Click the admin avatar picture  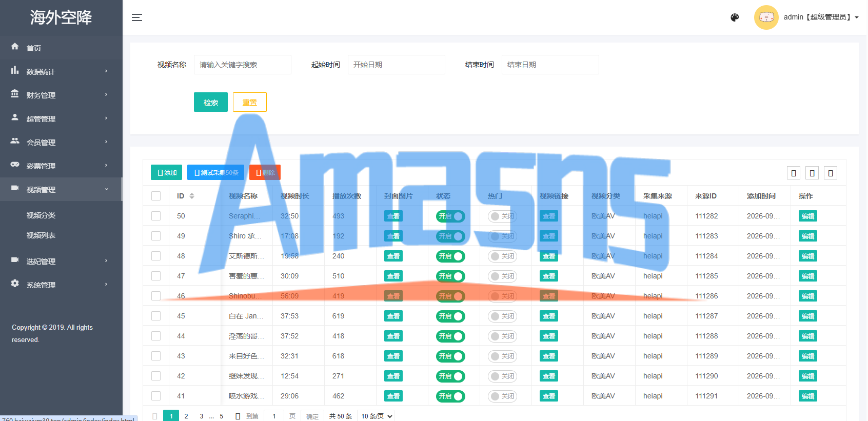click(x=766, y=17)
